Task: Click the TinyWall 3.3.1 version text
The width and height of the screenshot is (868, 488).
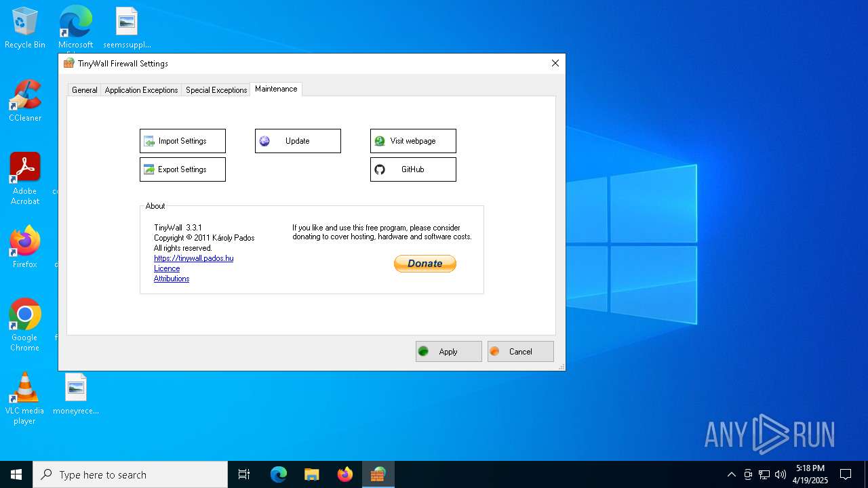Action: pyautogui.click(x=178, y=228)
